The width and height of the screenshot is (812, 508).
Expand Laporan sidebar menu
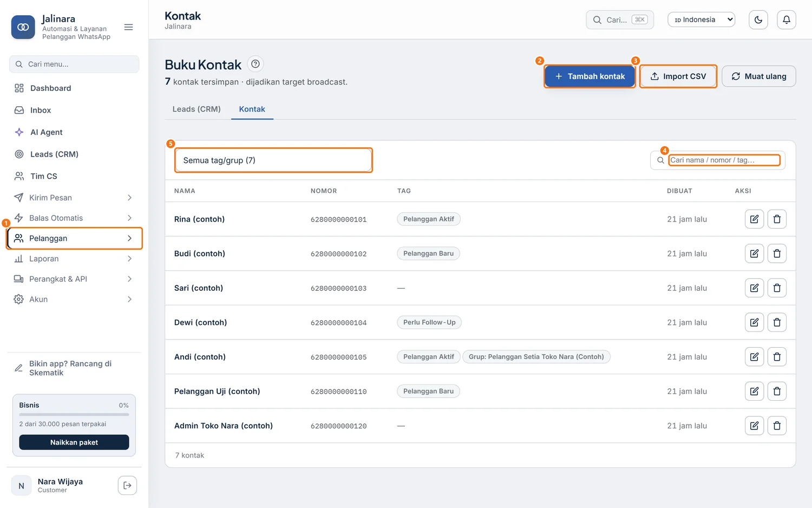tap(74, 258)
